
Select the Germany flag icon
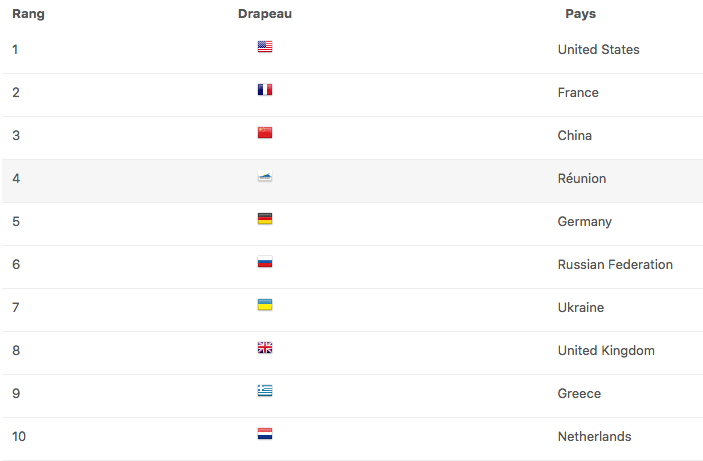coord(265,219)
